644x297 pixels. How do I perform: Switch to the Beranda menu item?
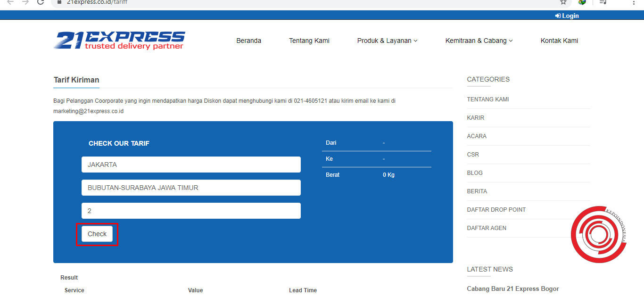[x=248, y=41]
